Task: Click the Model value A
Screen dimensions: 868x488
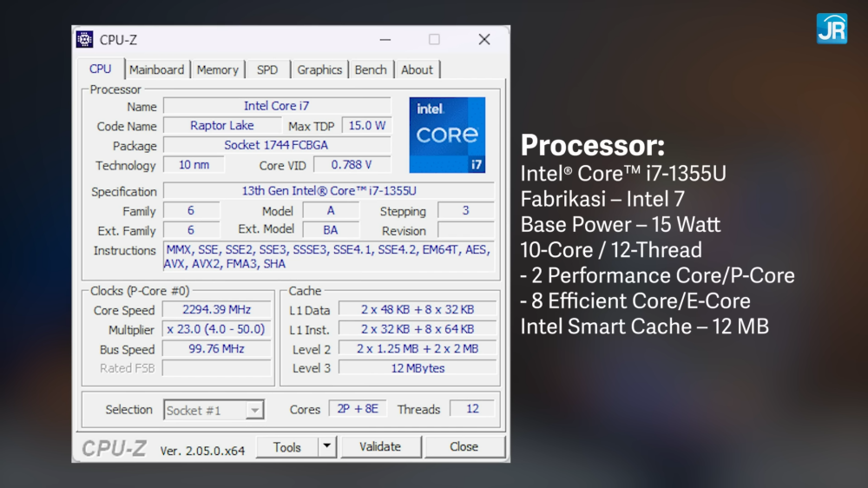Action: pyautogui.click(x=331, y=210)
